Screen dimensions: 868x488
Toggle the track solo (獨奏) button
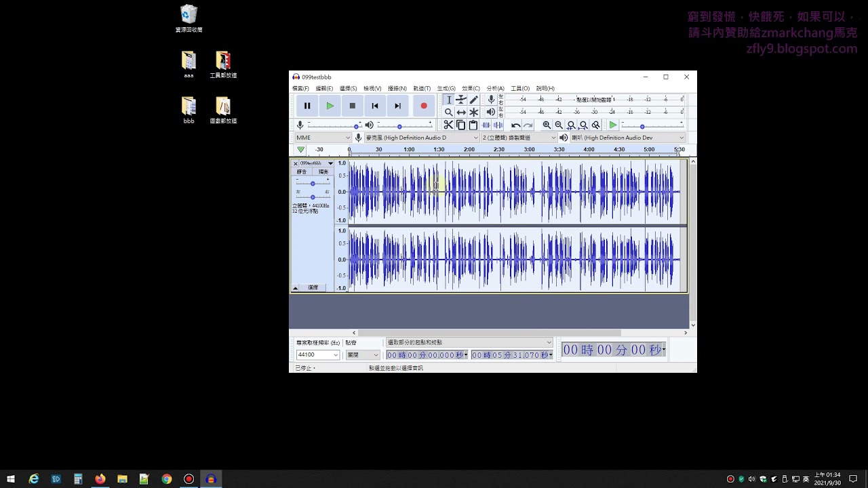point(323,172)
